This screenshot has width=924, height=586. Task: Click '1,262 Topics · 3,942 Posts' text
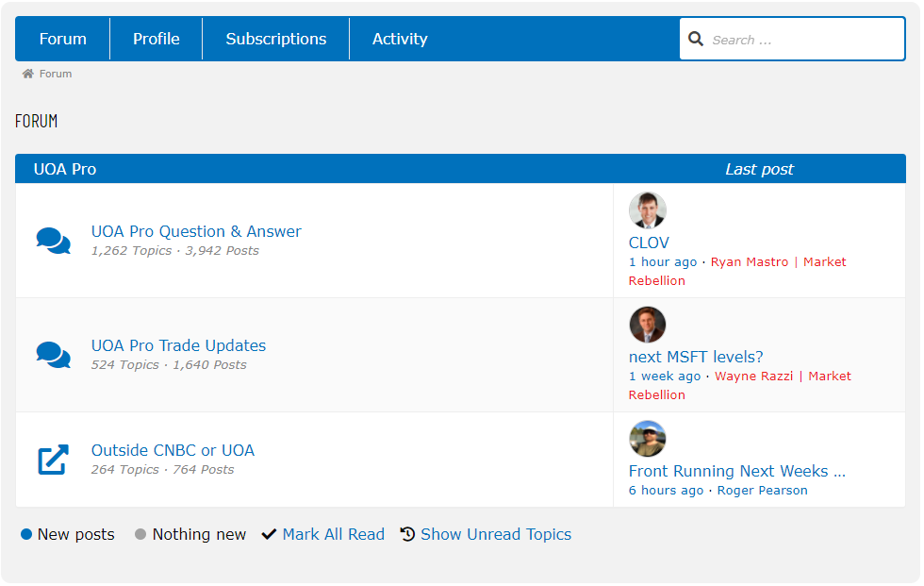pos(175,251)
